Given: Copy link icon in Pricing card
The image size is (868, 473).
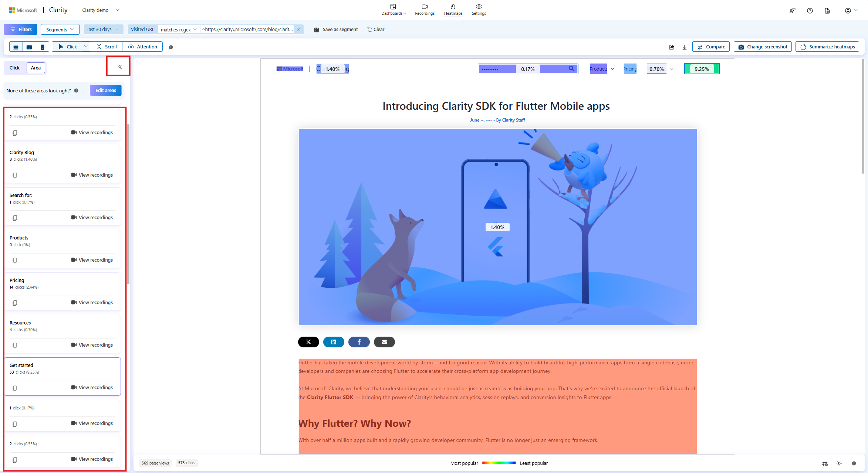Looking at the screenshot, I should coord(15,303).
